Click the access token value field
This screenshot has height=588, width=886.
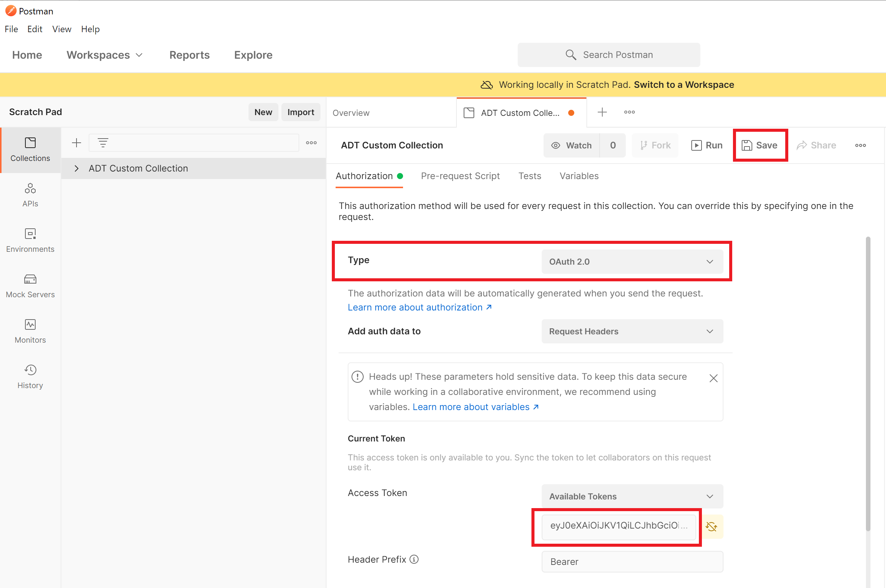tap(619, 527)
